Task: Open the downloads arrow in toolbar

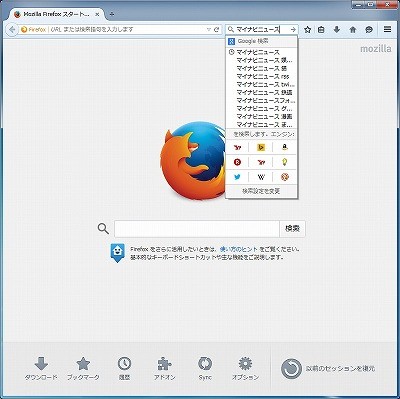Action: click(337, 30)
